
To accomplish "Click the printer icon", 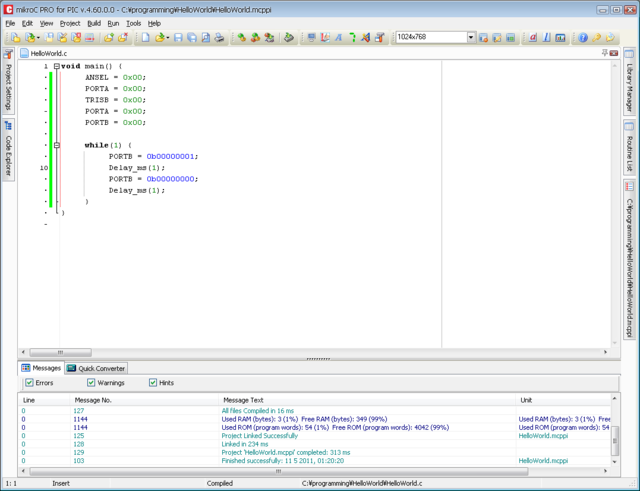I will pyautogui.click(x=220, y=38).
